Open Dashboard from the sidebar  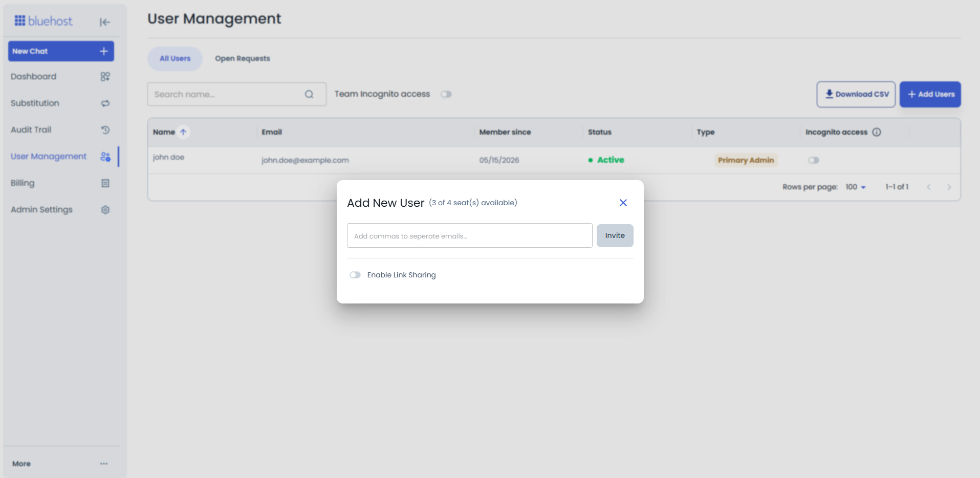pos(60,77)
